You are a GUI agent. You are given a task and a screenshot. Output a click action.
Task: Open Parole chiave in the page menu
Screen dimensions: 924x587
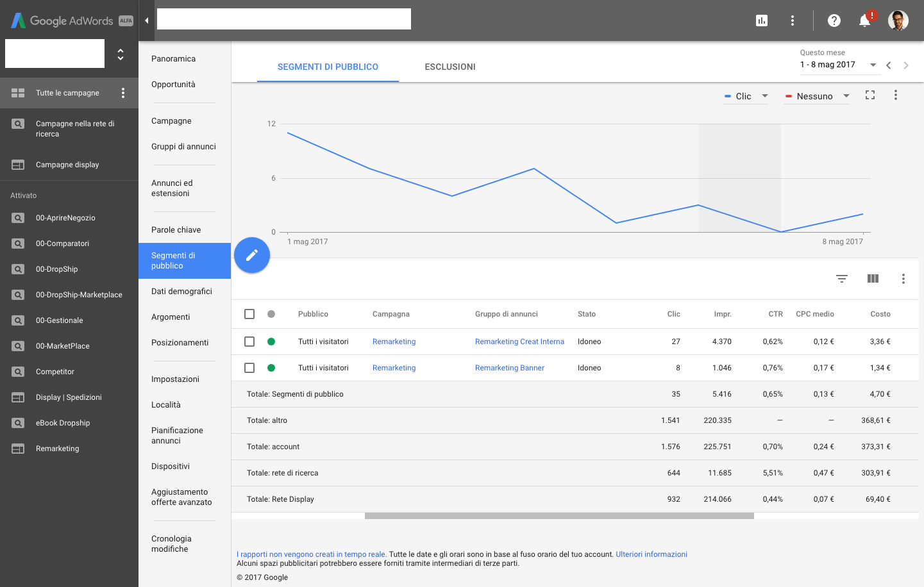click(x=176, y=230)
